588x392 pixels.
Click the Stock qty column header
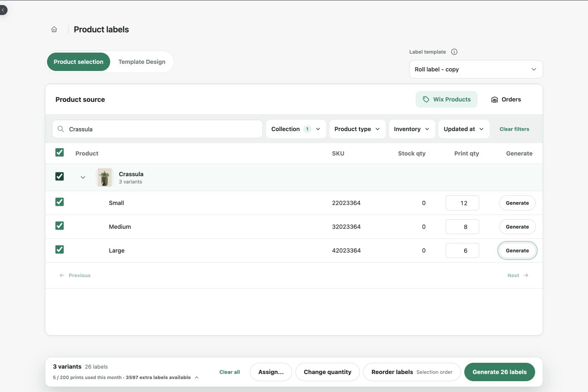tap(412, 154)
